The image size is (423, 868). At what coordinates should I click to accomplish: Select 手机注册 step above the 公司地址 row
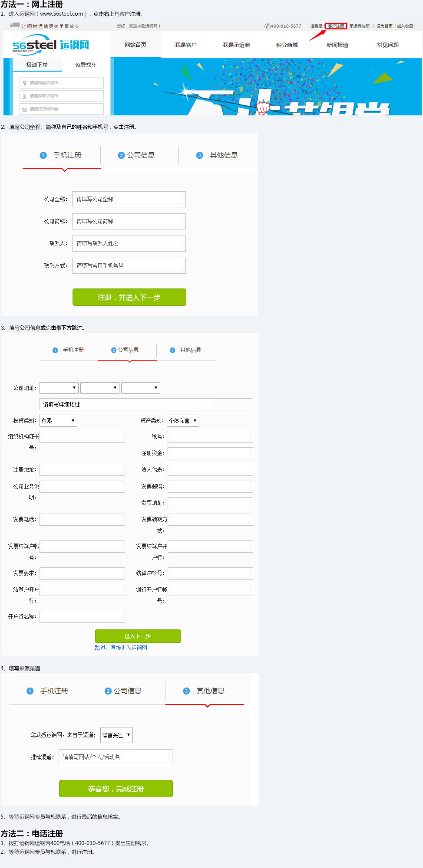(x=69, y=350)
